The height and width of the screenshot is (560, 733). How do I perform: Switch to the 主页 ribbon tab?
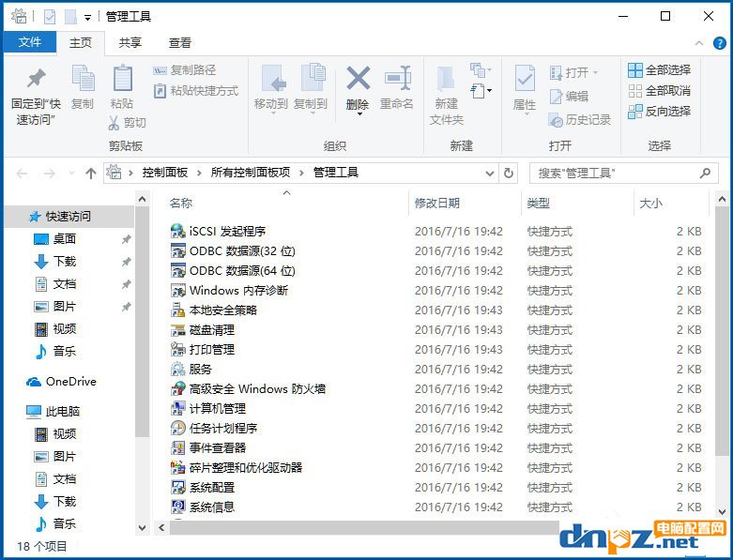click(x=81, y=43)
